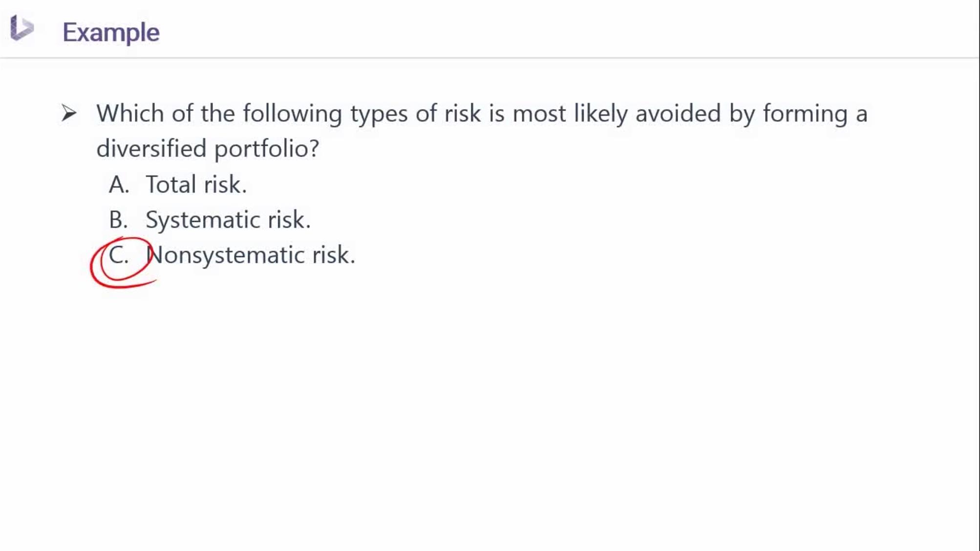Click the word "following" in the question
The height and width of the screenshot is (551, 980).
pyautogui.click(x=293, y=114)
